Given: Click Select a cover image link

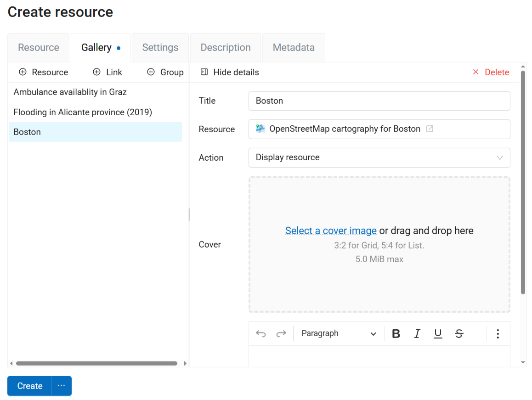Looking at the screenshot, I should [331, 231].
